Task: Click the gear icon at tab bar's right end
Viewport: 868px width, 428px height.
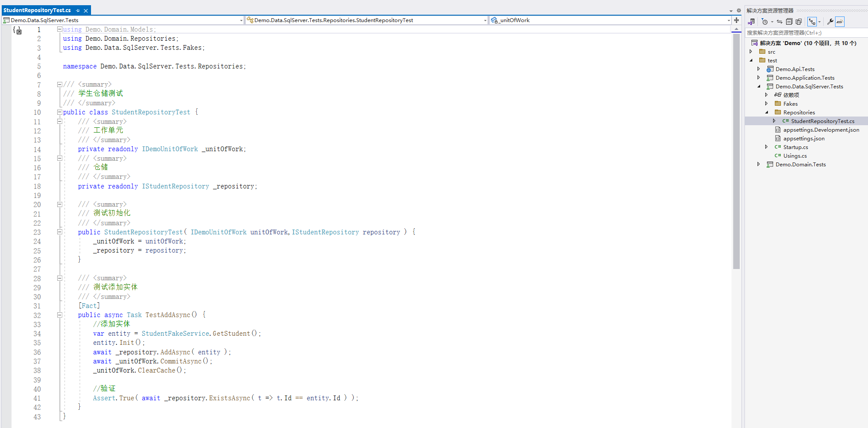Action: [x=739, y=10]
